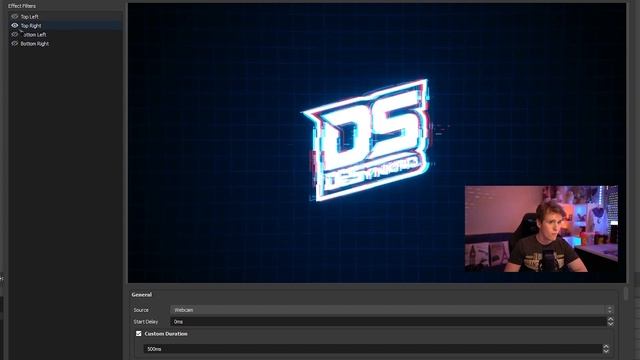Decrease the 500ms duration with down arrow
The width and height of the screenshot is (640, 360).
606,351
